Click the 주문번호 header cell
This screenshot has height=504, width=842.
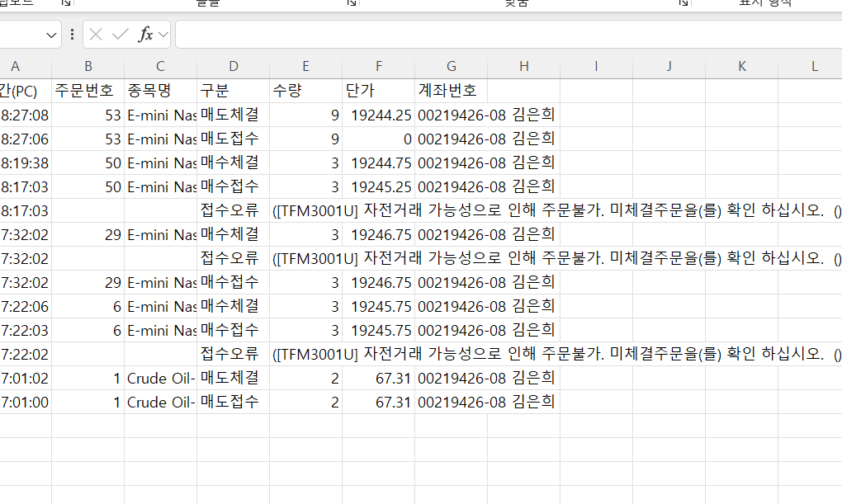pyautogui.click(x=88, y=91)
